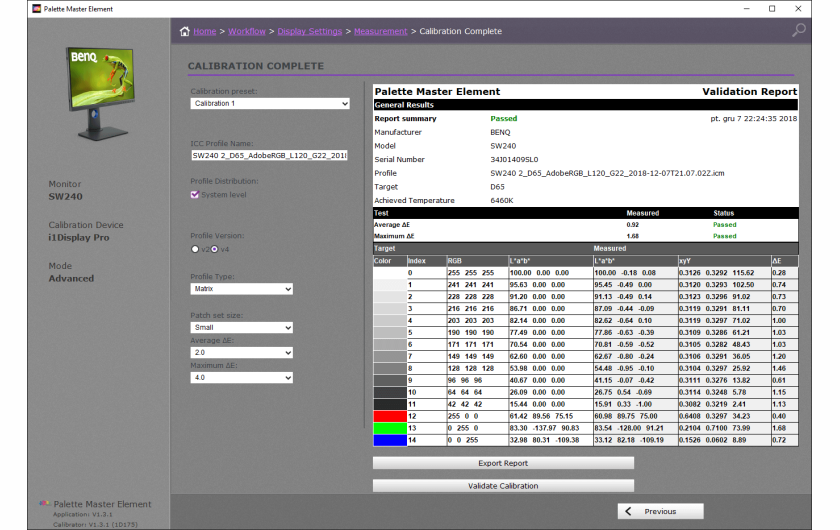Viewport: 840px width, 530px height.
Task: Click the Model value SW240 in report
Action: [503, 146]
